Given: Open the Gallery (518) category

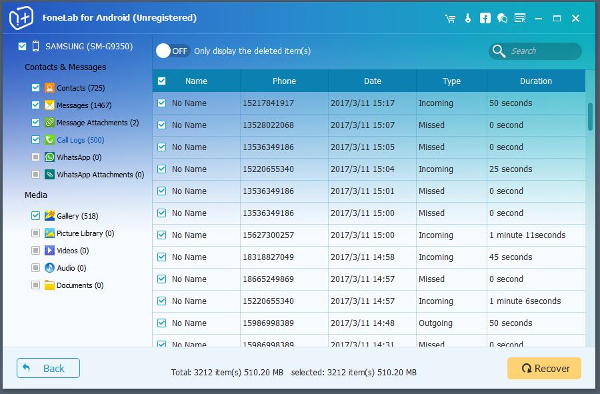Looking at the screenshot, I should click(77, 216).
